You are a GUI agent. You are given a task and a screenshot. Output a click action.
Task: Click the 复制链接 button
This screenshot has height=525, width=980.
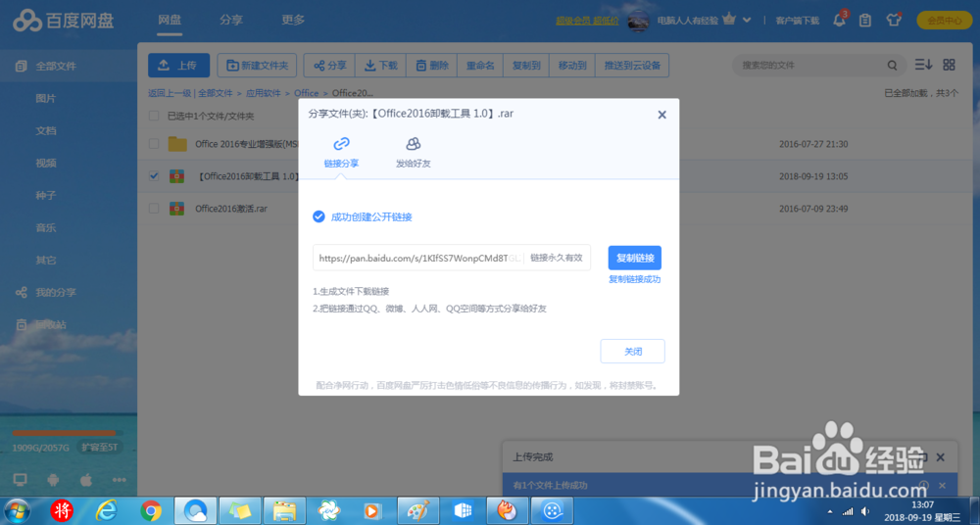click(635, 258)
